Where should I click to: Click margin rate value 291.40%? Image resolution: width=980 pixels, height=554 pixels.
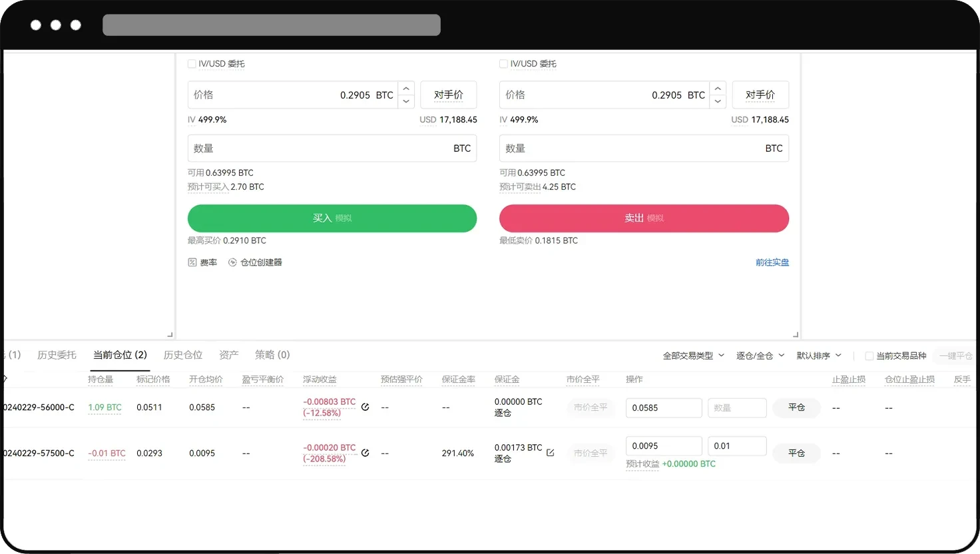[458, 453]
